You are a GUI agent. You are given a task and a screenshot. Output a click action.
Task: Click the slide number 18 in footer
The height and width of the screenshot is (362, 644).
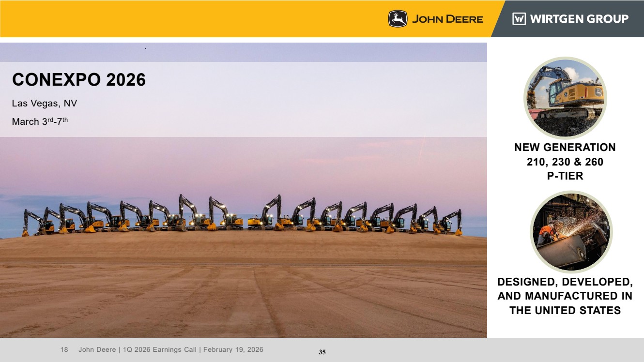(64, 349)
